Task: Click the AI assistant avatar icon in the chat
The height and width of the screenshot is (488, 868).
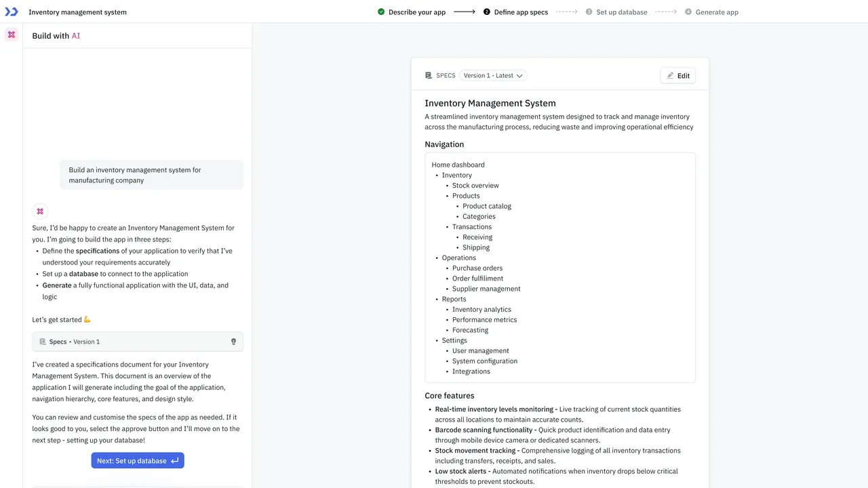Action: click(x=40, y=211)
